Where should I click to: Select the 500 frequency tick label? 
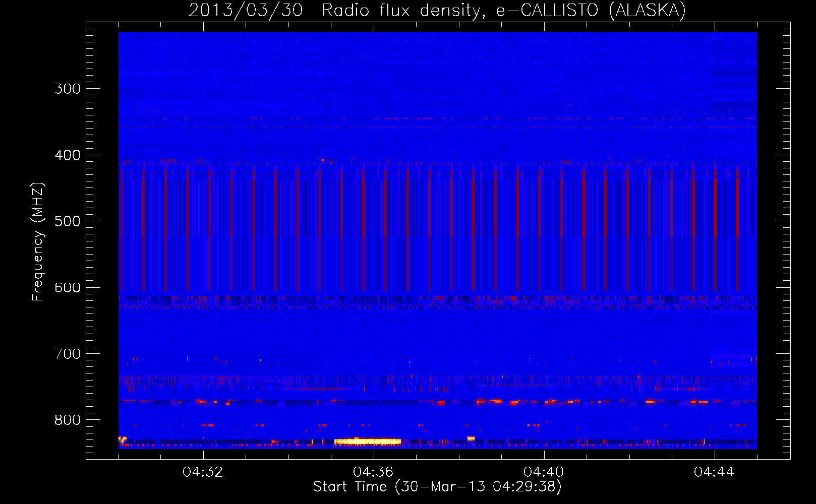coord(68,221)
